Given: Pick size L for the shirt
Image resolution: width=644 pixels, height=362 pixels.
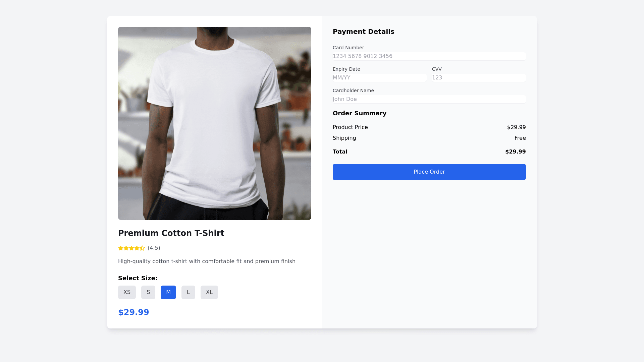Looking at the screenshot, I should click(x=188, y=292).
